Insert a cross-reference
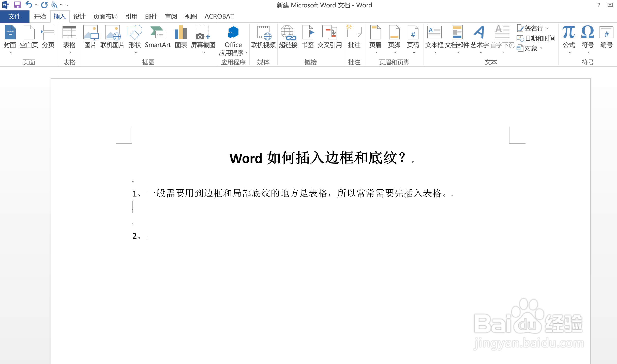Screen dimensions: 617x364 pos(329,38)
